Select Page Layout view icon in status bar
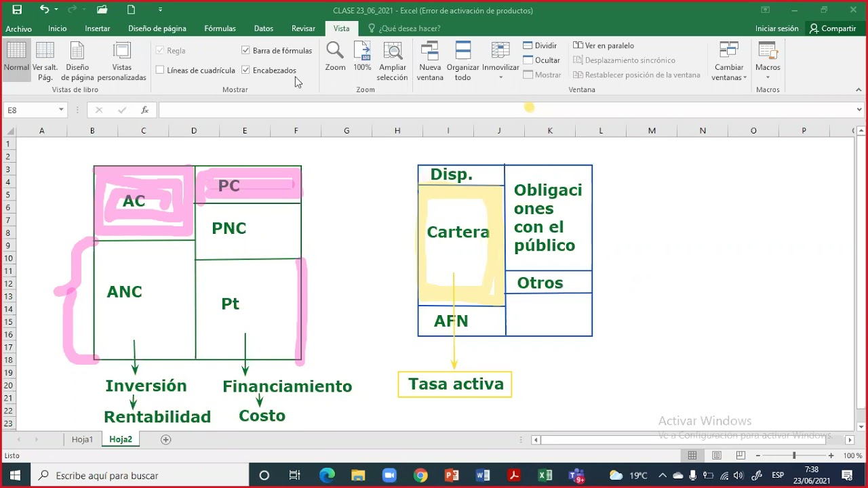This screenshot has width=868, height=488. pos(716,455)
